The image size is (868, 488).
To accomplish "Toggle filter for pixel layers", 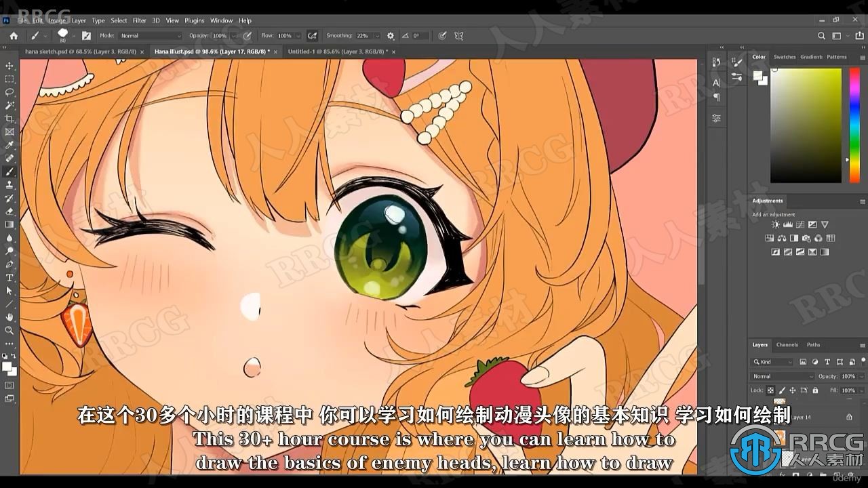I will (804, 362).
